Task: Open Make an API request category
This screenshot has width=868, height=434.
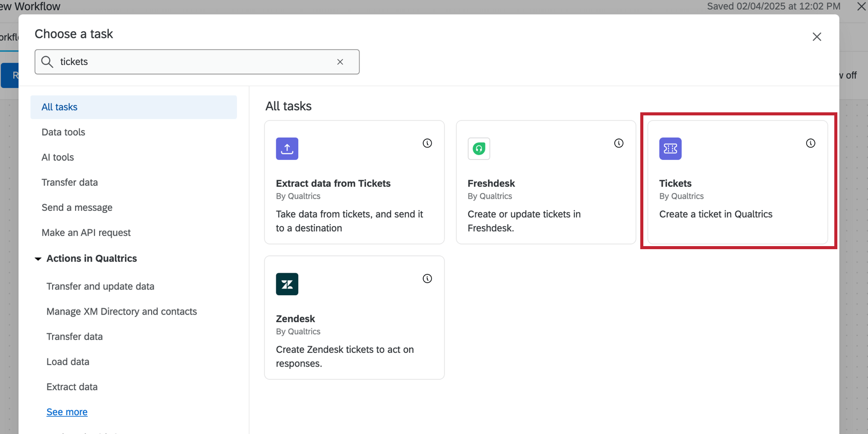Action: (x=86, y=233)
